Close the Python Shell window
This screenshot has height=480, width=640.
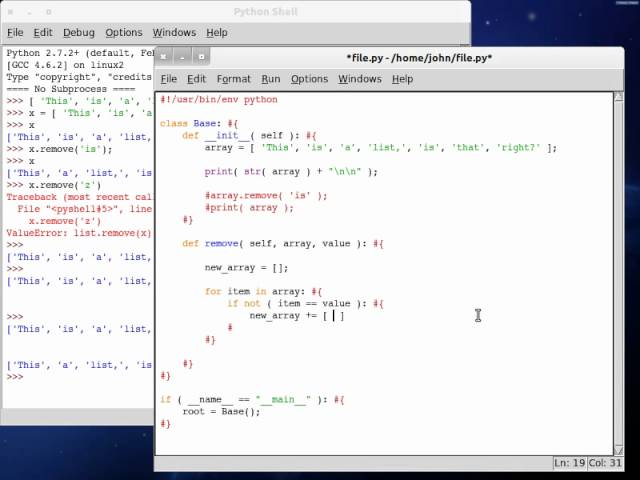coord(11,12)
